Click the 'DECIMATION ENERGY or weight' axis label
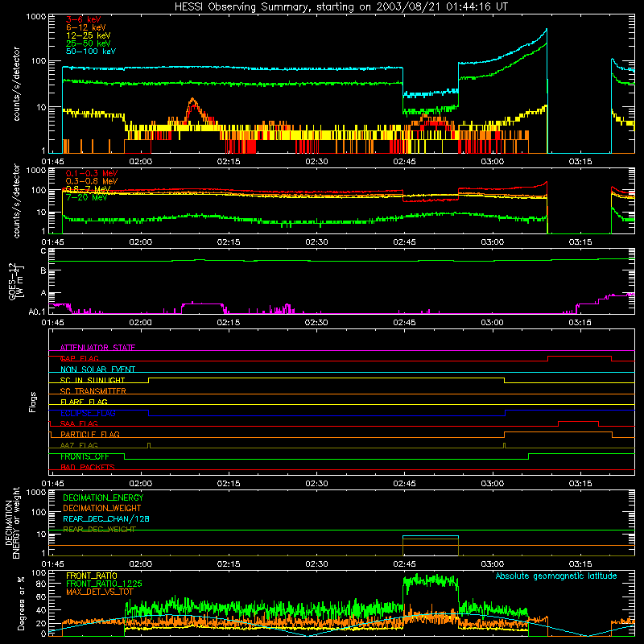This screenshot has height=644, width=644. pyautogui.click(x=12, y=522)
